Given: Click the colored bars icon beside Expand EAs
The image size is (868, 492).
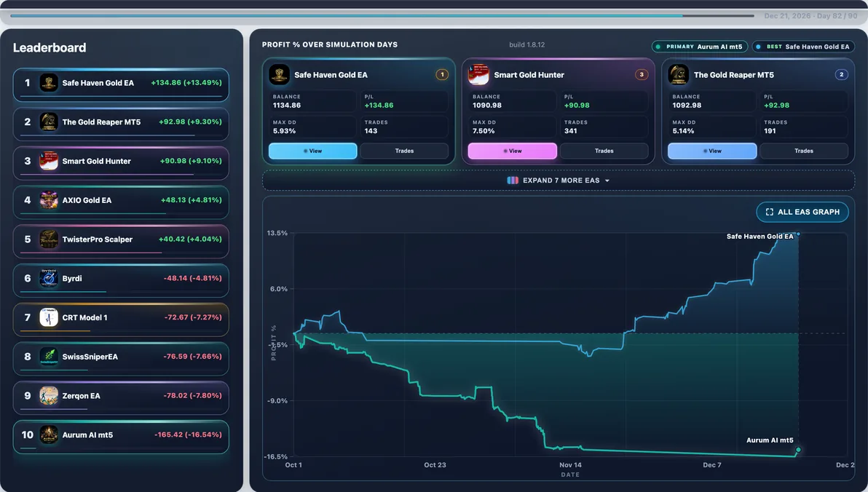Looking at the screenshot, I should click(513, 180).
